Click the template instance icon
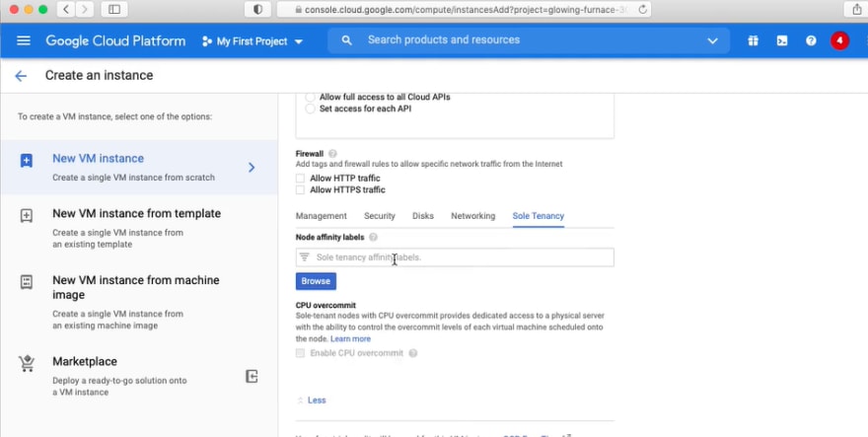The image size is (868, 437). tap(26, 215)
